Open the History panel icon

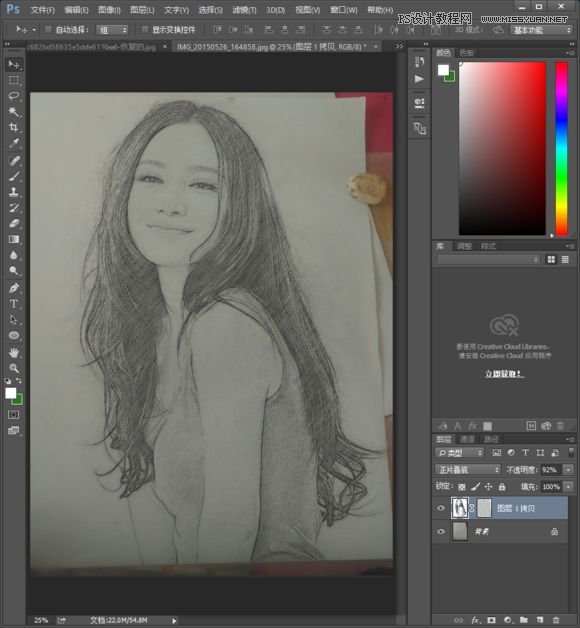tap(419, 61)
